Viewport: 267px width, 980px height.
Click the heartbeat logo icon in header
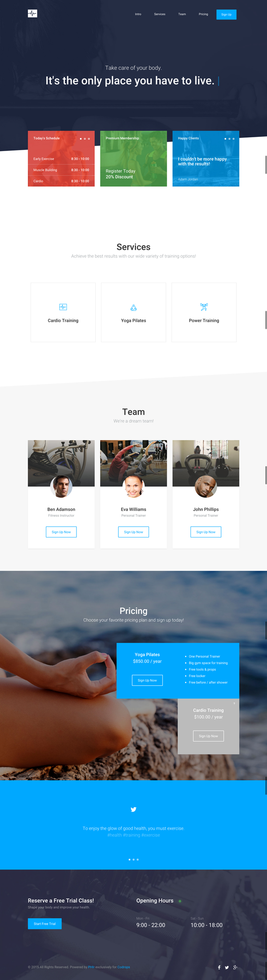pos(32,14)
